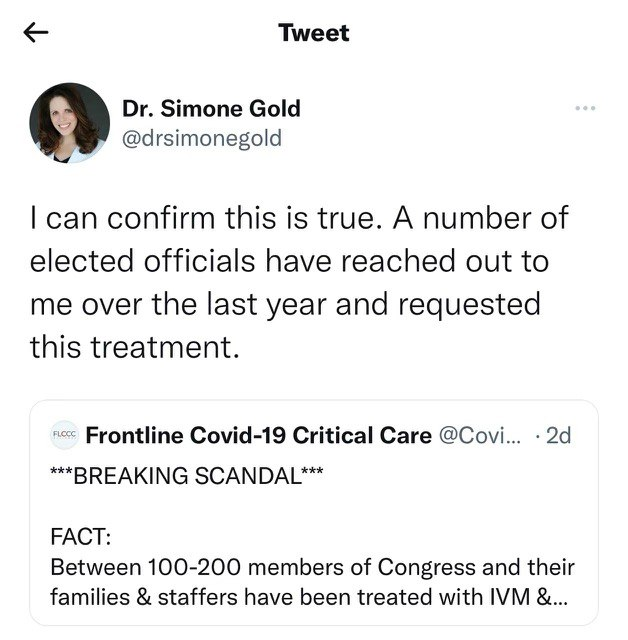Open the Dr. Simone Gold display name
The width and height of the screenshot is (628, 640).
tap(210, 108)
